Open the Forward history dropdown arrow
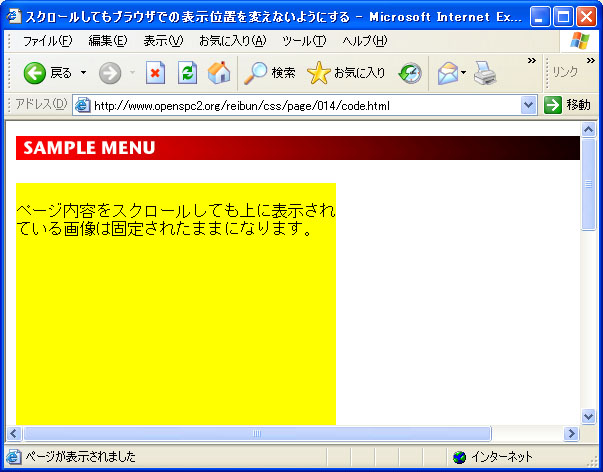This screenshot has height=472, width=603. 133,73
